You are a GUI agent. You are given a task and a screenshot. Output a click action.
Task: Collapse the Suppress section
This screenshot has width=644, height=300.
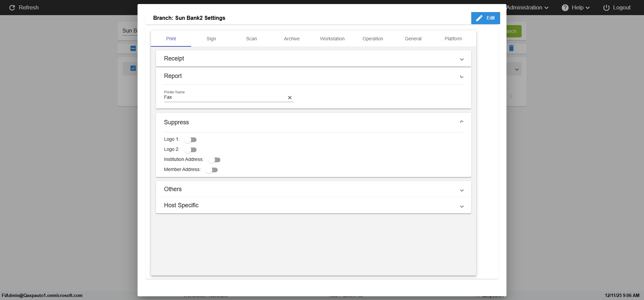[462, 122]
